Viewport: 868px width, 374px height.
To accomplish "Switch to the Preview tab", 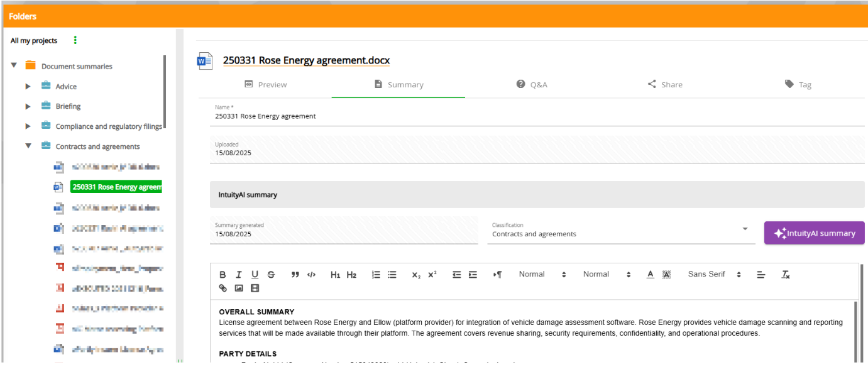I will coord(265,84).
